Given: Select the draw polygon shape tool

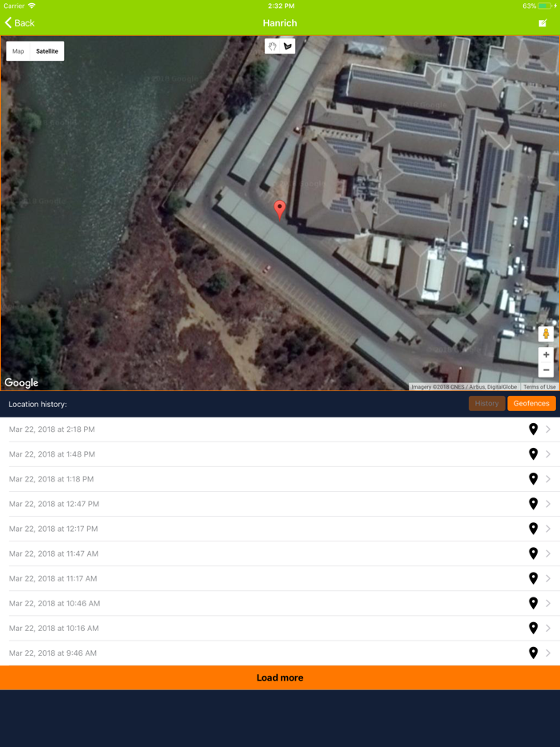Looking at the screenshot, I should [288, 46].
